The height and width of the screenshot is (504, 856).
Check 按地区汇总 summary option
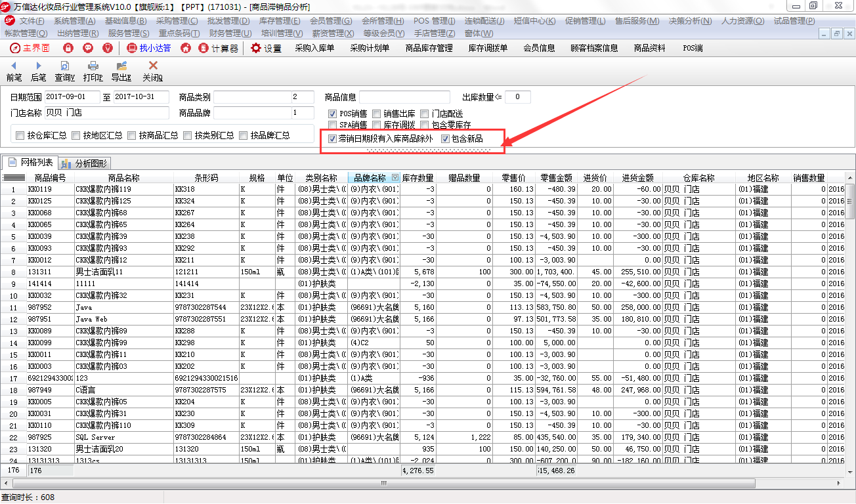coord(76,136)
